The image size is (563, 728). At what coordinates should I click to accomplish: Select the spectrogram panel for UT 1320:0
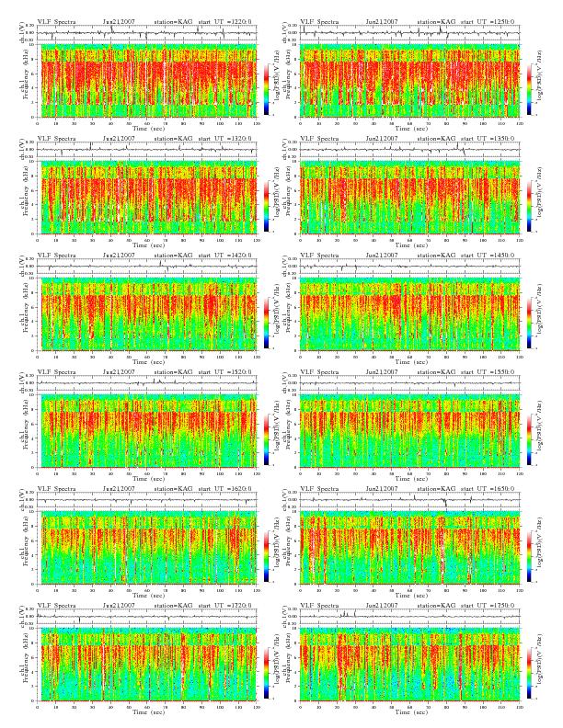coord(147,198)
